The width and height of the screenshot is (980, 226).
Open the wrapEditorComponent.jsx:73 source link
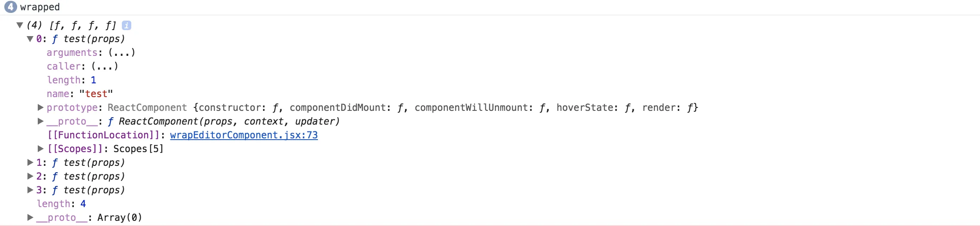pos(244,135)
